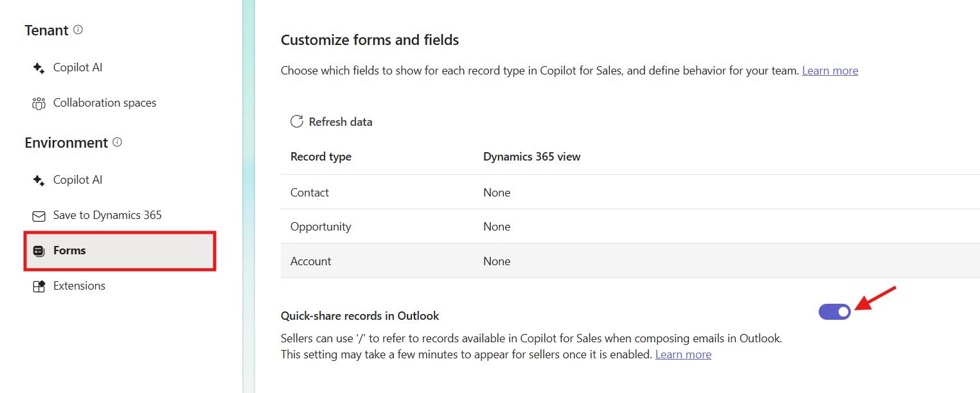Click the Record type column header
Screen dimensions: 980x393
(x=321, y=157)
